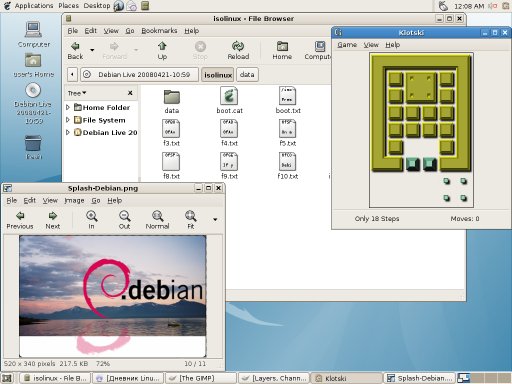Open Back history dropdown arrow
This screenshot has width=512, height=384.
tap(92, 50)
